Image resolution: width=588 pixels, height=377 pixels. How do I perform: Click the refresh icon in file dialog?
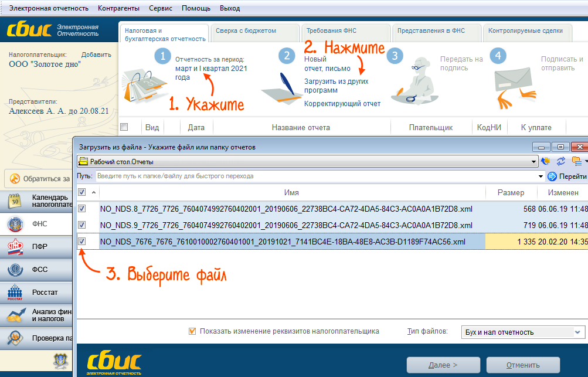pyautogui.click(x=560, y=162)
